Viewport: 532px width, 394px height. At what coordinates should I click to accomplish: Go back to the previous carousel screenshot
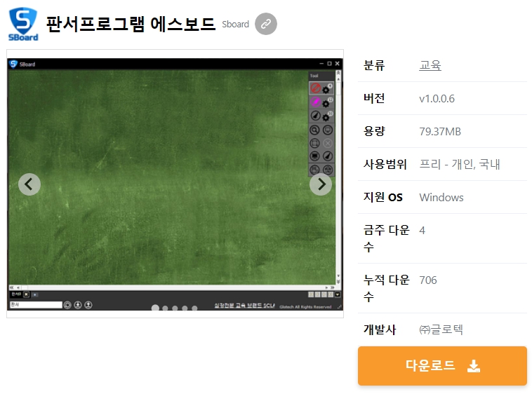29,184
